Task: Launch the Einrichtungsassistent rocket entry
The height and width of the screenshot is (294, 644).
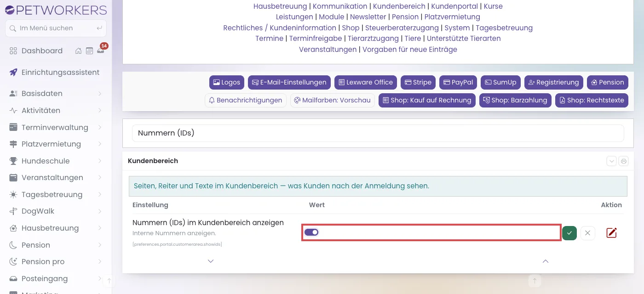Action: point(54,72)
